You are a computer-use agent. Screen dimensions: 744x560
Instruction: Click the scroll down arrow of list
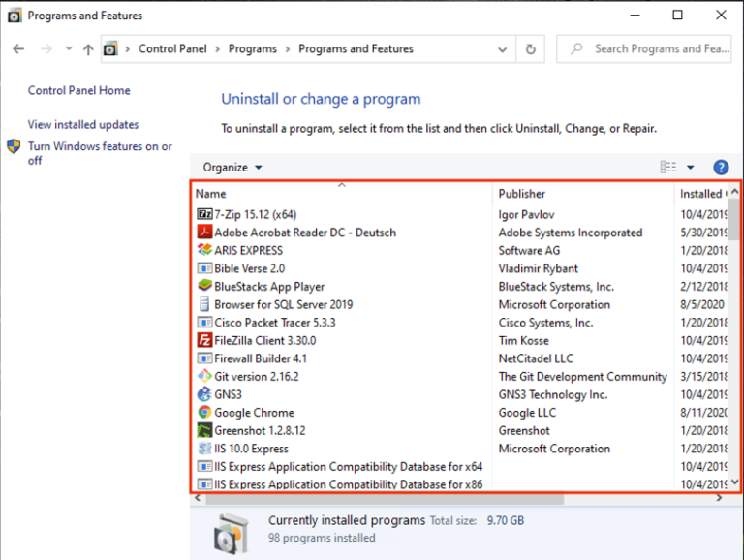[734, 482]
